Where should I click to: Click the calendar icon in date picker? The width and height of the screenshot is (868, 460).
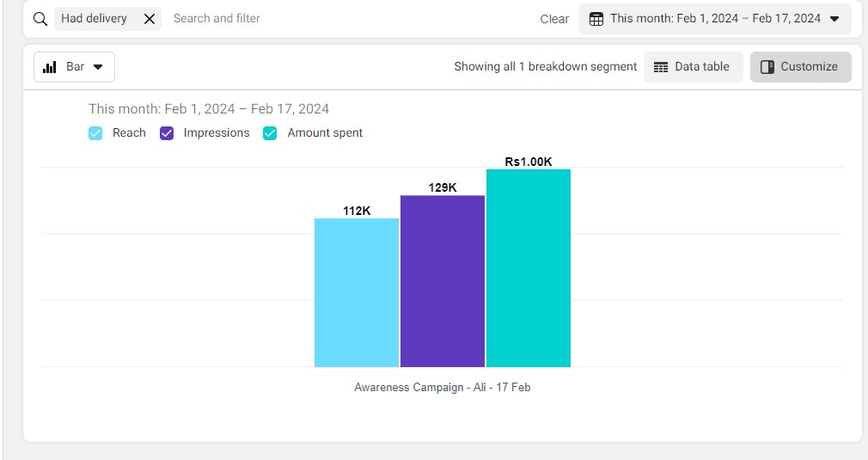coord(596,19)
